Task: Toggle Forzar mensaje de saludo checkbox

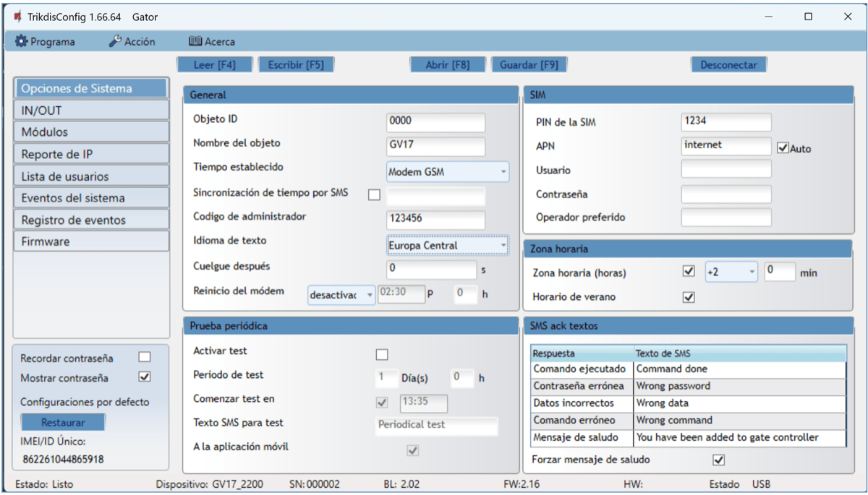Action: pos(718,460)
